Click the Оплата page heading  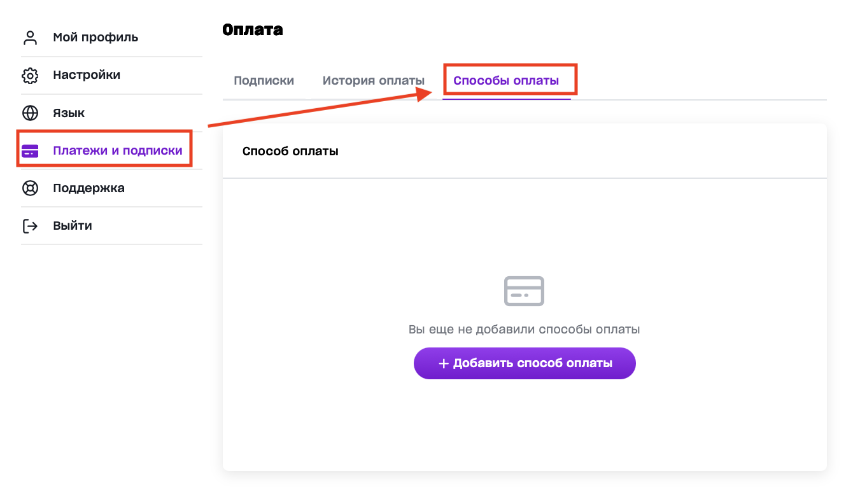tap(253, 29)
